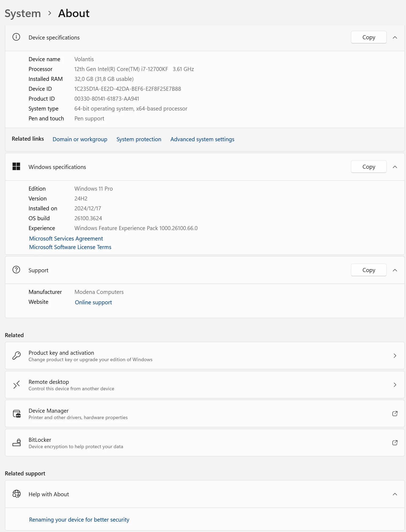Click the Remote desktop icon
The image size is (406, 532).
[17, 385]
